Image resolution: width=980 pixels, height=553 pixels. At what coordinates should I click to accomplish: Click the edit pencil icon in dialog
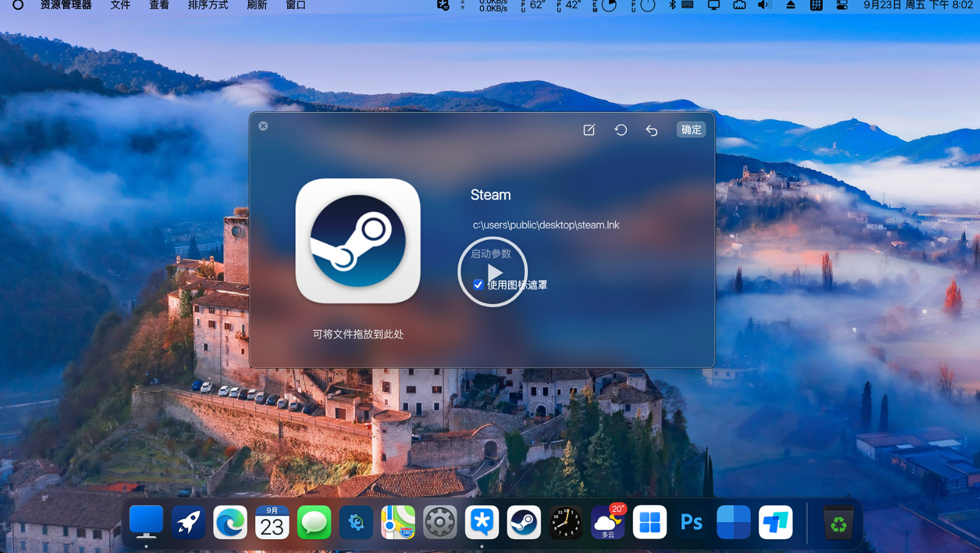pyautogui.click(x=589, y=130)
